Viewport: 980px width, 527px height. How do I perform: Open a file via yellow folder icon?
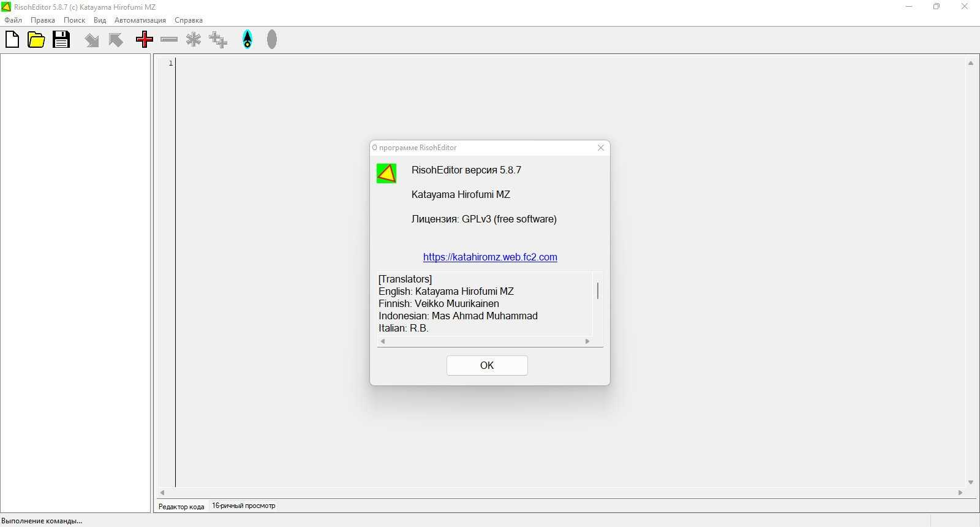pyautogui.click(x=37, y=40)
